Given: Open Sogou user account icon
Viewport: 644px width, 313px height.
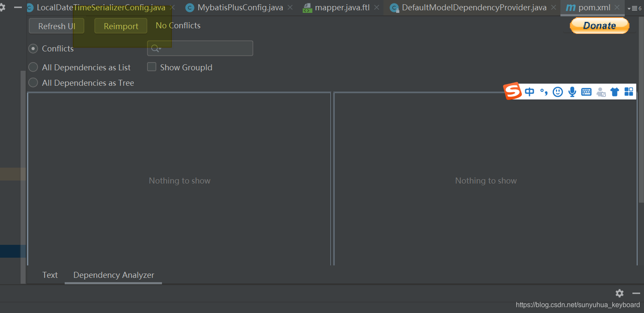Looking at the screenshot, I should (601, 92).
